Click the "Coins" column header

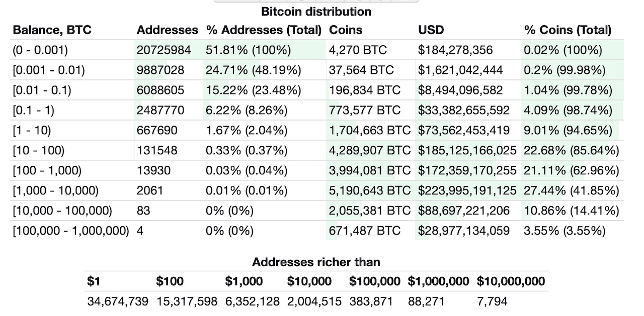click(x=346, y=30)
